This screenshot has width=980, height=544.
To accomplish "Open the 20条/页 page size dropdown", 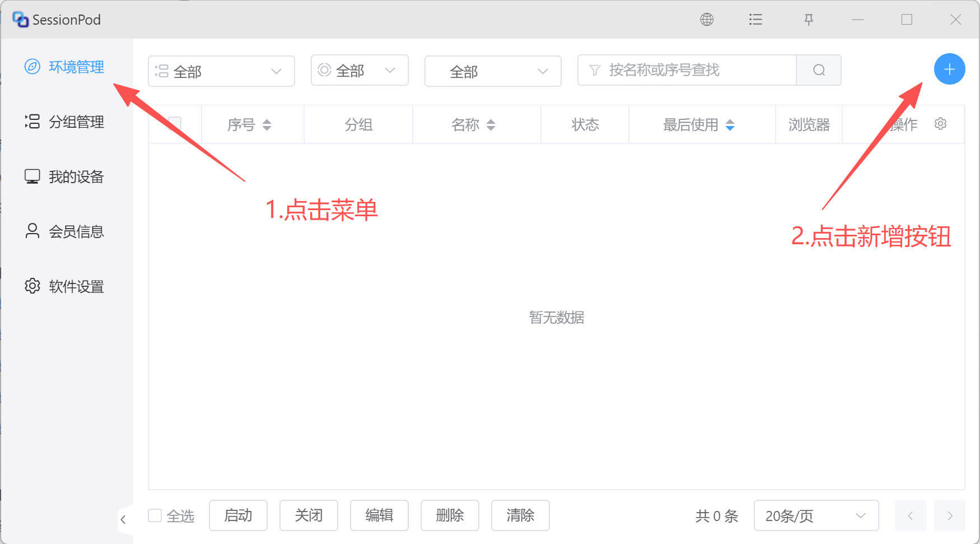I will click(x=816, y=515).
